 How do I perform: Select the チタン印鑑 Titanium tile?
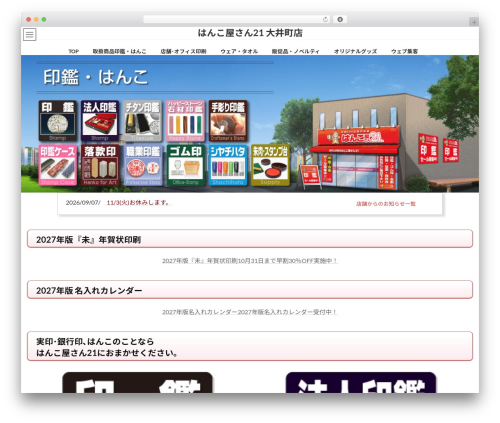click(142, 121)
